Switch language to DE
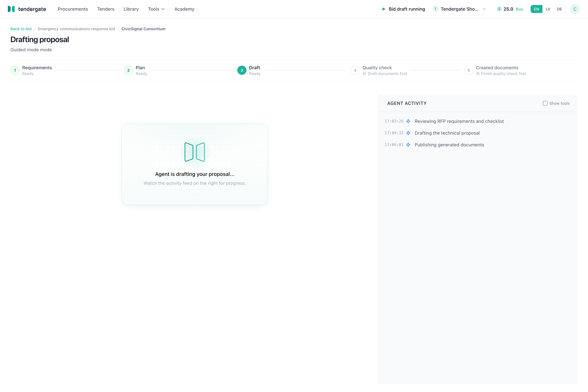The width and height of the screenshot is (588, 392). pyautogui.click(x=560, y=9)
